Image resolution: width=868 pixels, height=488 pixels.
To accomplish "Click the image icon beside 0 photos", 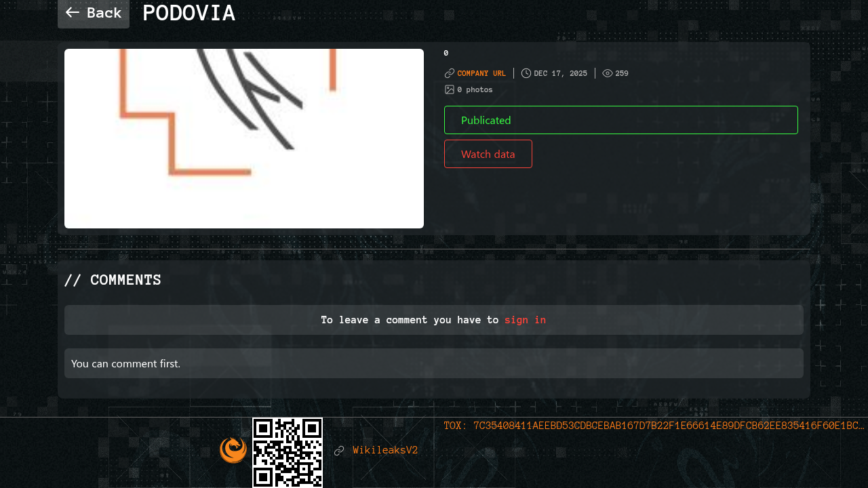I will [x=449, y=89].
